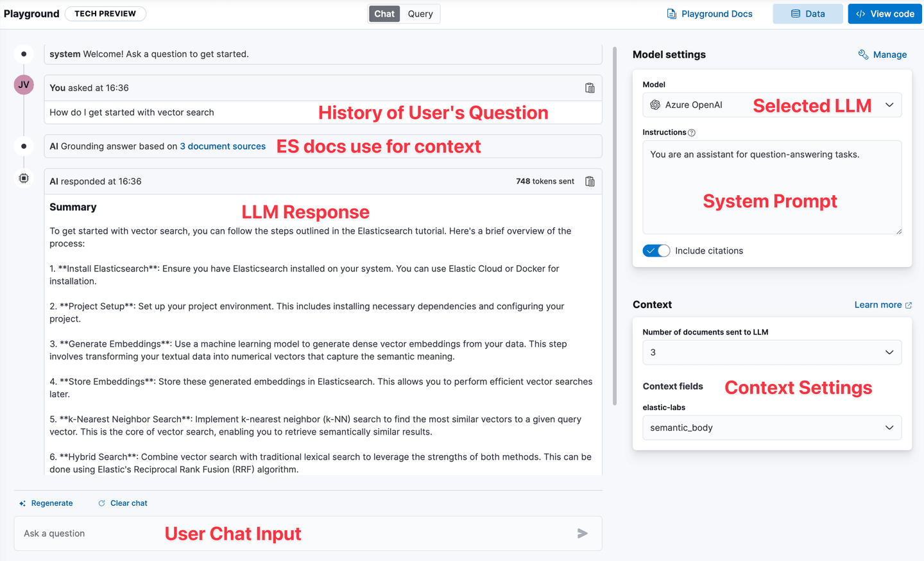Switch to the Query tab

[x=420, y=14]
